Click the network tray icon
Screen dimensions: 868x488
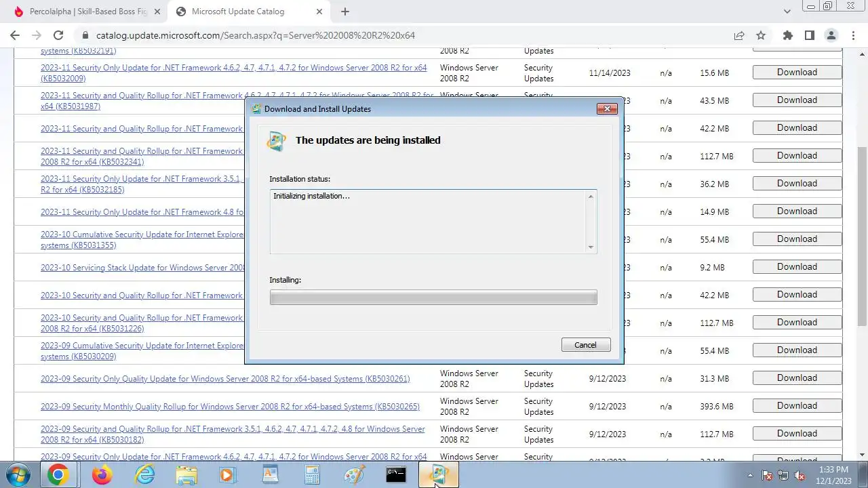pyautogui.click(x=783, y=475)
